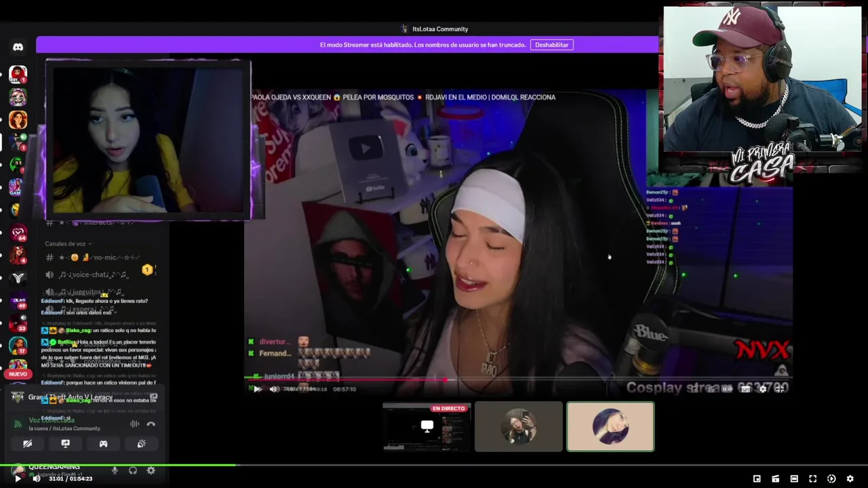868x488 pixels.
Task: Open embedded player settings gear
Action: pyautogui.click(x=763, y=389)
